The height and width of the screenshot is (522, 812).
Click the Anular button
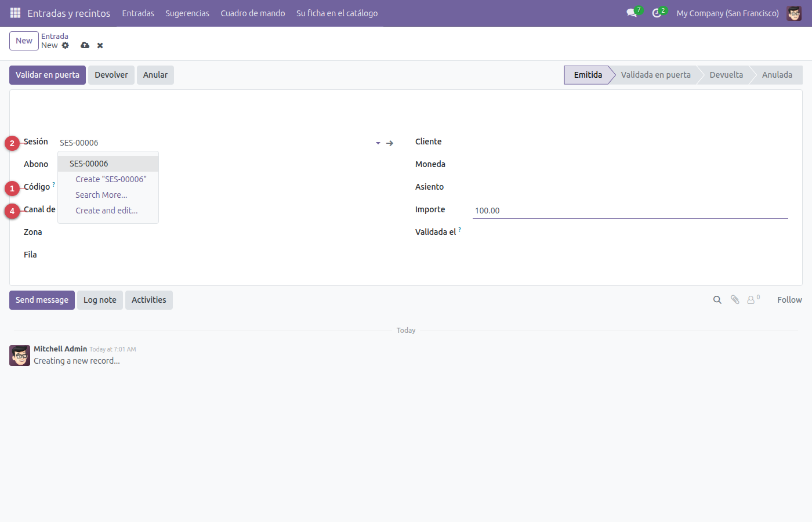[x=155, y=75]
